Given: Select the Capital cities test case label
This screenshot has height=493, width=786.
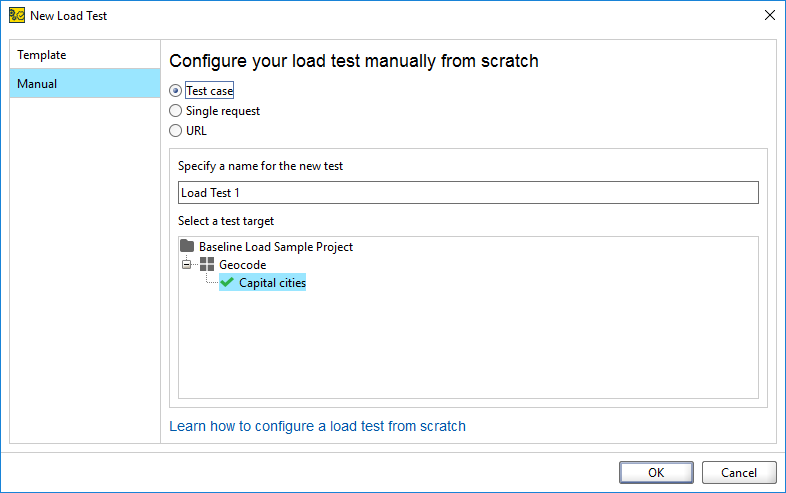Looking at the screenshot, I should (x=272, y=283).
